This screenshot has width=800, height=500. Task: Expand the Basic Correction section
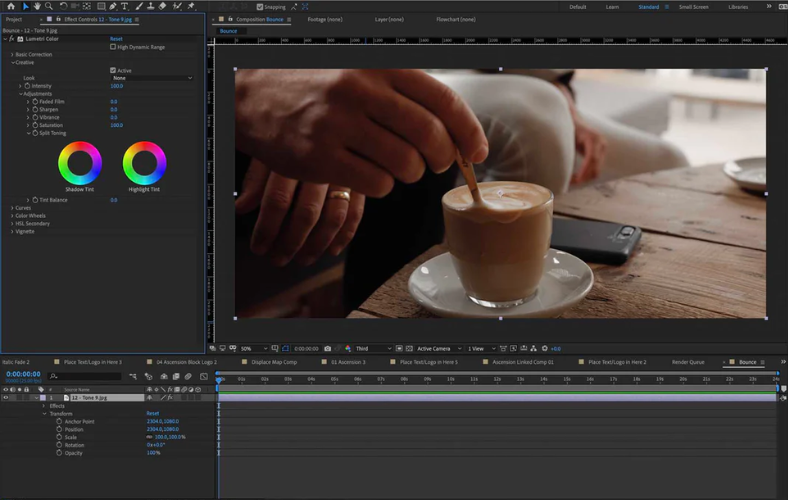pyautogui.click(x=12, y=54)
